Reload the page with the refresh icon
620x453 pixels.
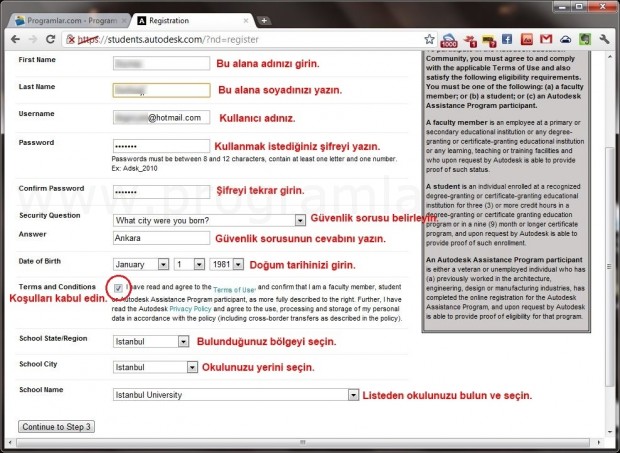coord(50,39)
